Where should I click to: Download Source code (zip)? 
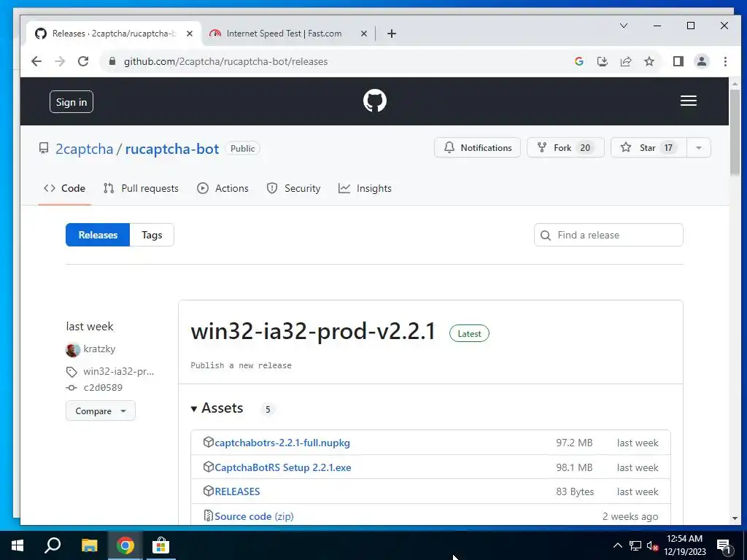click(x=254, y=517)
